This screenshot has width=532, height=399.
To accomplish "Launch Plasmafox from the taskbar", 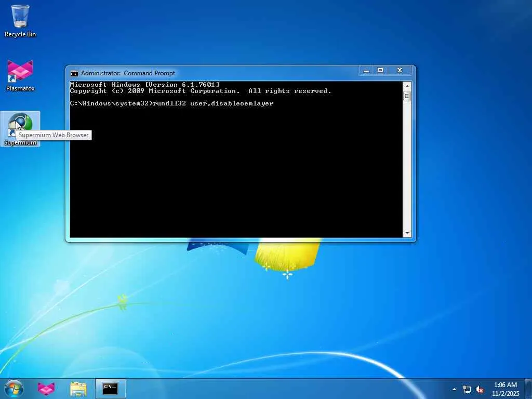I will (x=46, y=389).
